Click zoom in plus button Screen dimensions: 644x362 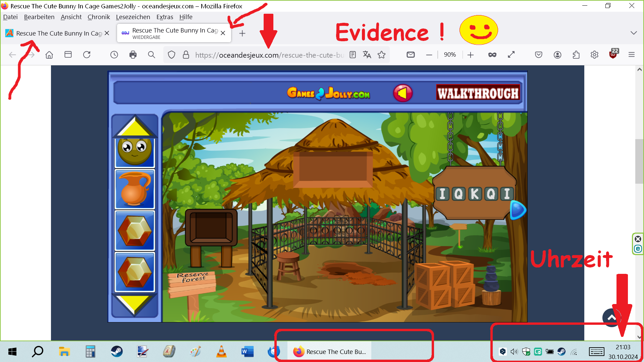coord(470,55)
